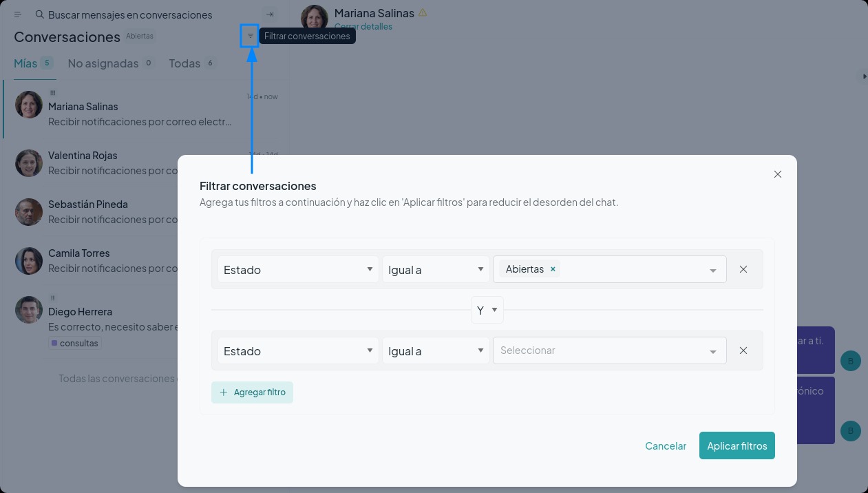Viewport: 868px width, 493px height.
Task: Open the first Igual a operator dropdown
Action: (x=435, y=269)
